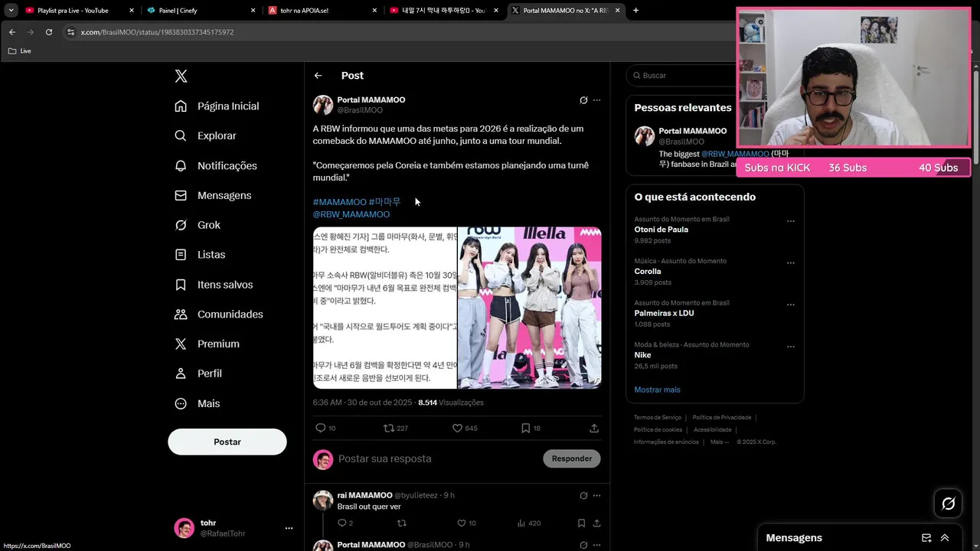Open Itens salvos from sidebar
The height and width of the screenshot is (551, 980).
coord(214,284)
